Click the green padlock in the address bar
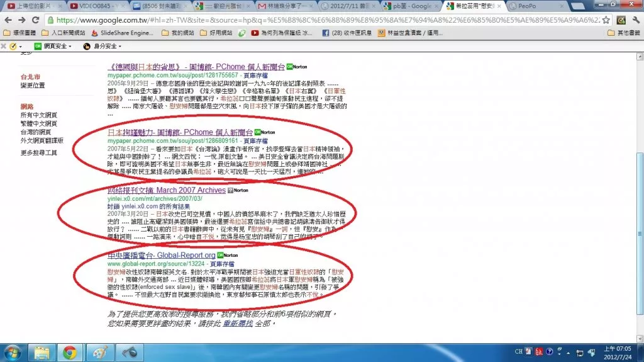This screenshot has width=644, height=362. click(50, 20)
